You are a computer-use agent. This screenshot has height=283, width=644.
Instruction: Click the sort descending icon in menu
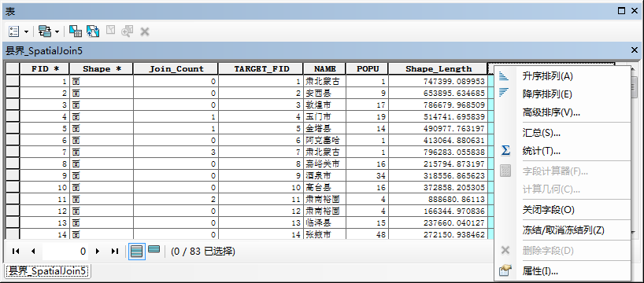(x=504, y=93)
